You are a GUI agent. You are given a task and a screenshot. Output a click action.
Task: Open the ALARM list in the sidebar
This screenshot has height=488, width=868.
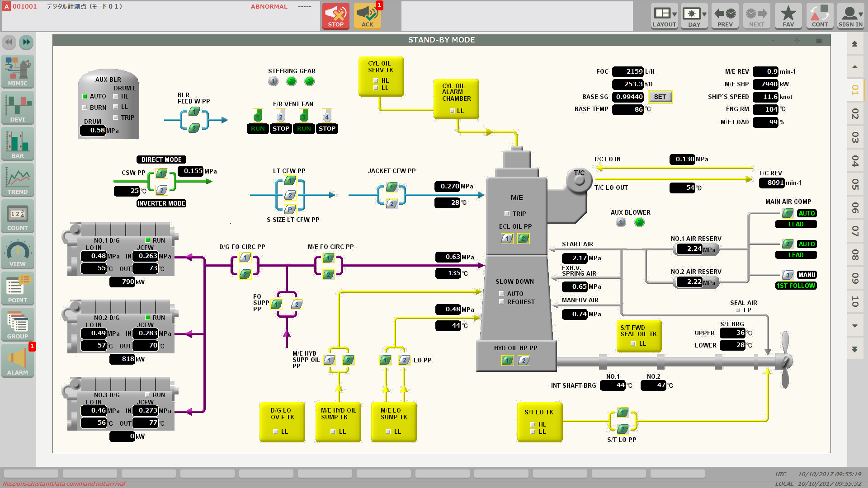[18, 361]
